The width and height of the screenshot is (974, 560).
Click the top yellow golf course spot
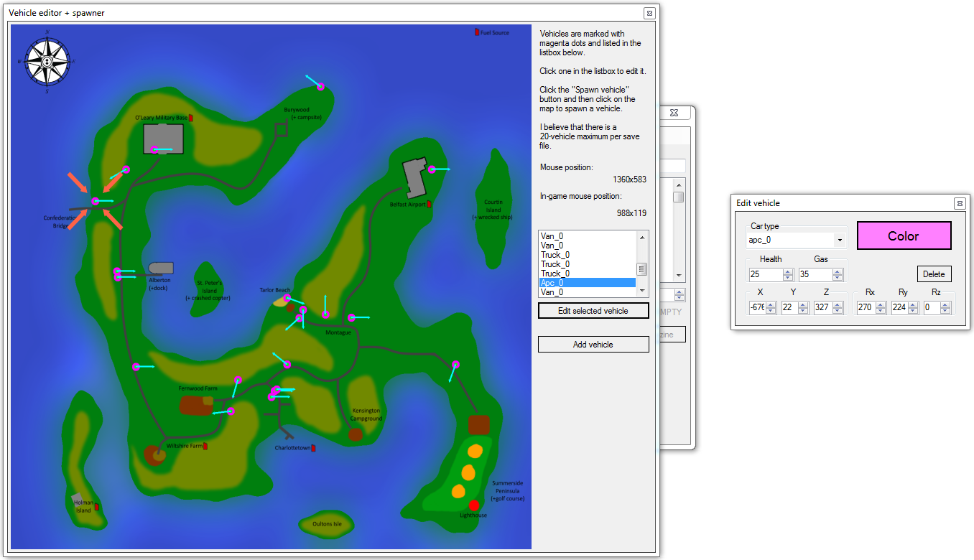(x=474, y=452)
